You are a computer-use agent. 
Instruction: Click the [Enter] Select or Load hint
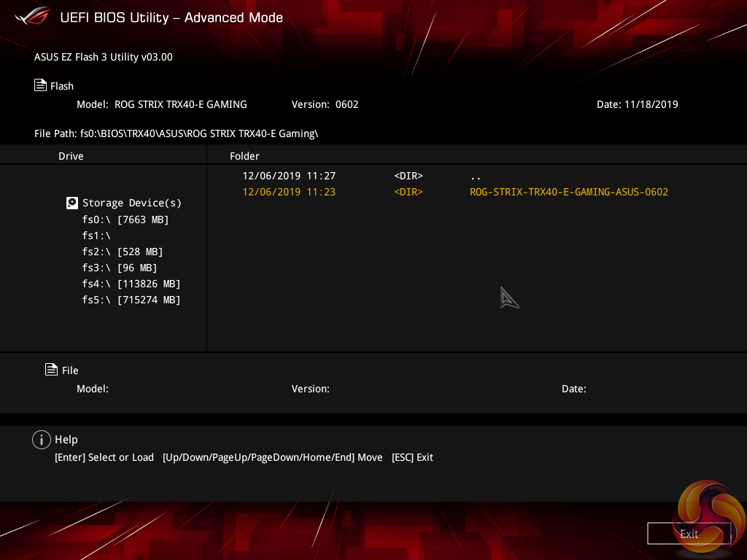click(x=104, y=457)
